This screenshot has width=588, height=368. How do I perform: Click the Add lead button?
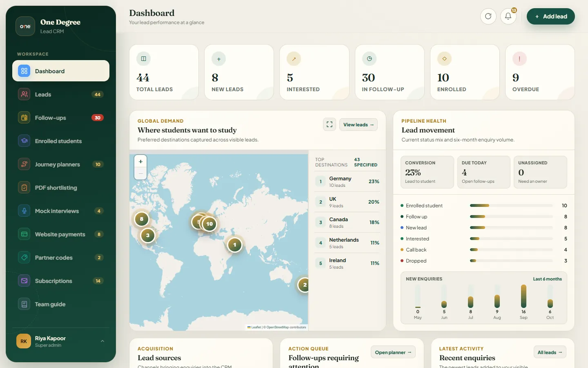coord(550,16)
